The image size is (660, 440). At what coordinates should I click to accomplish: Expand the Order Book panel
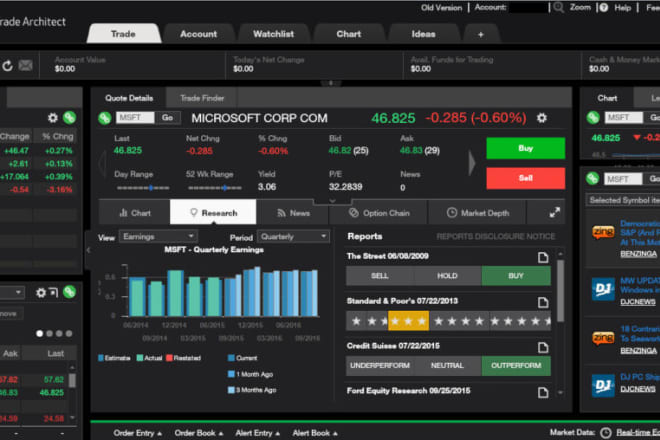point(199,433)
